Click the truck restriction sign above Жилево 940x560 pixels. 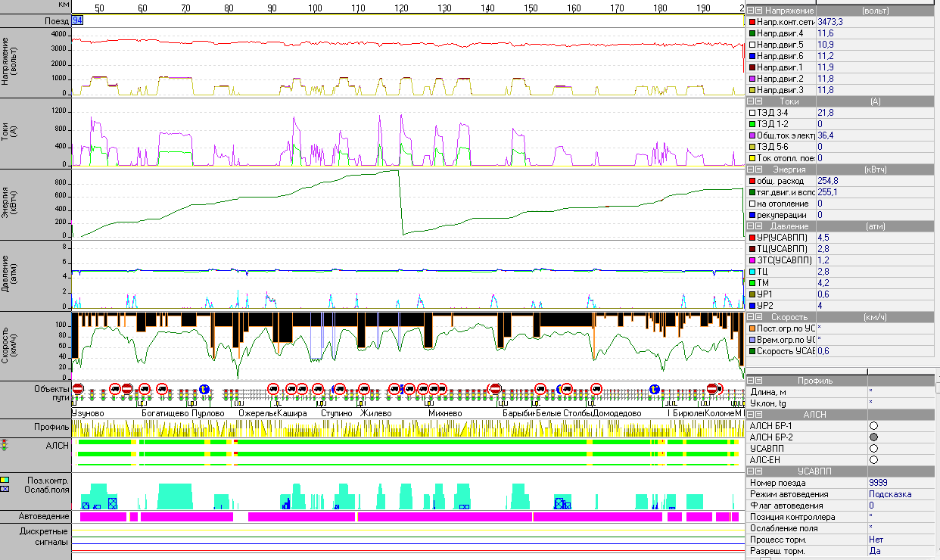coord(364,389)
